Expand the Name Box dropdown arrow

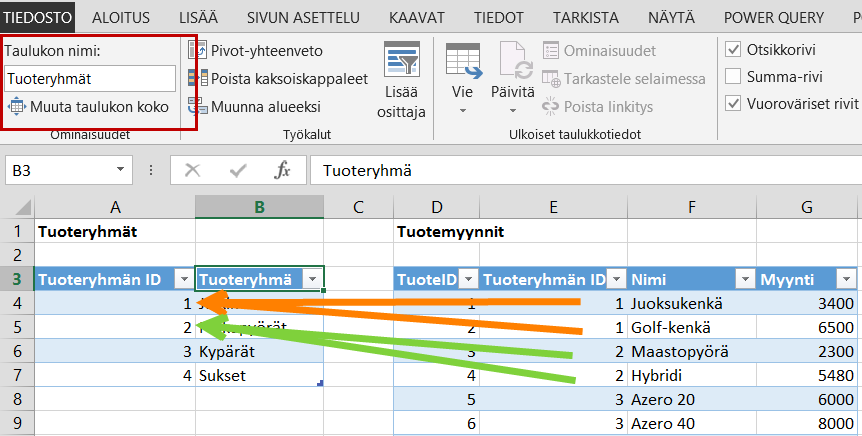(121, 171)
